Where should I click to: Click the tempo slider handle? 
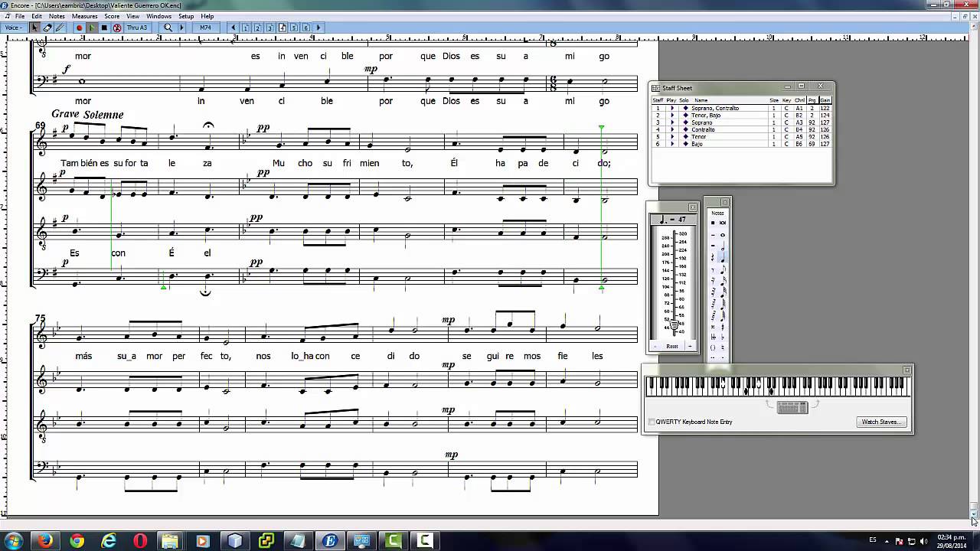click(x=674, y=325)
